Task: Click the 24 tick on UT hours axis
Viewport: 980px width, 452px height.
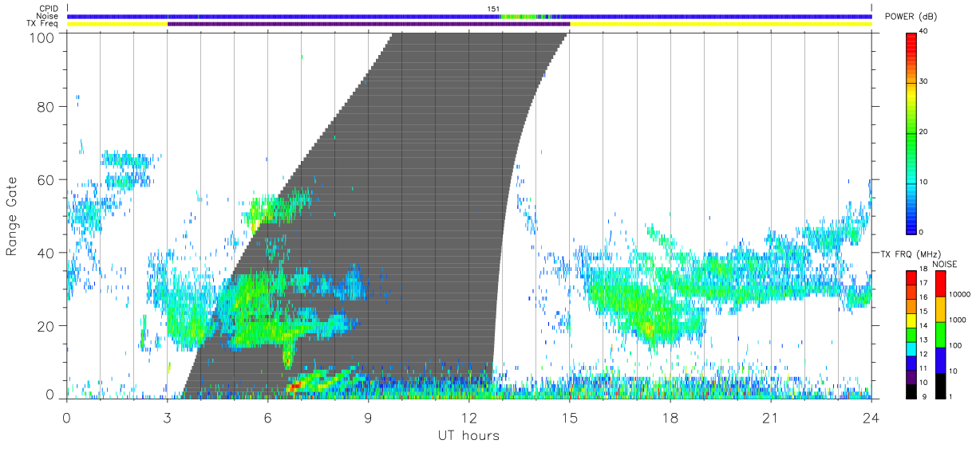Action: [871, 419]
